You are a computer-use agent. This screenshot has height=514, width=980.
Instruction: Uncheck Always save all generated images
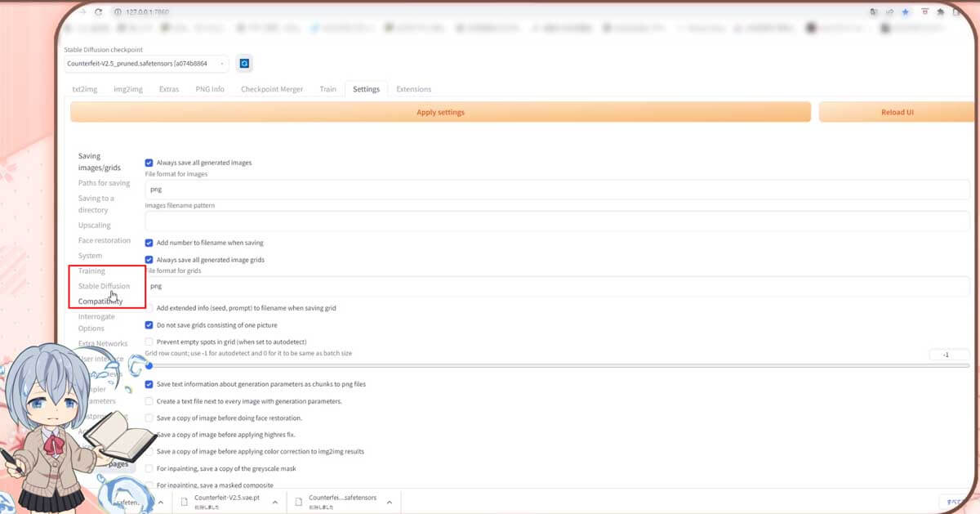coord(149,163)
